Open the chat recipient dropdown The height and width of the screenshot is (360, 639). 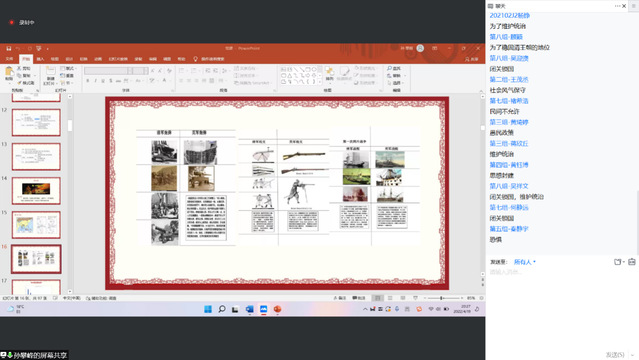pyautogui.click(x=525, y=262)
